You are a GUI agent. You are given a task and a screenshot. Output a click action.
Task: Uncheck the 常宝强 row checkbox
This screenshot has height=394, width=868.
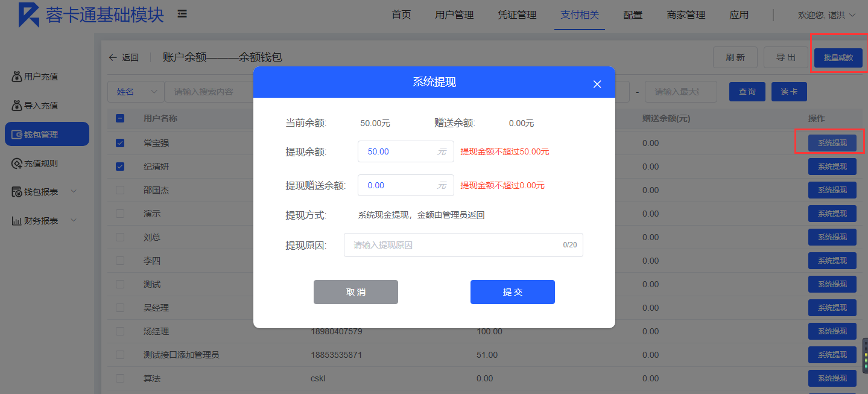120,143
